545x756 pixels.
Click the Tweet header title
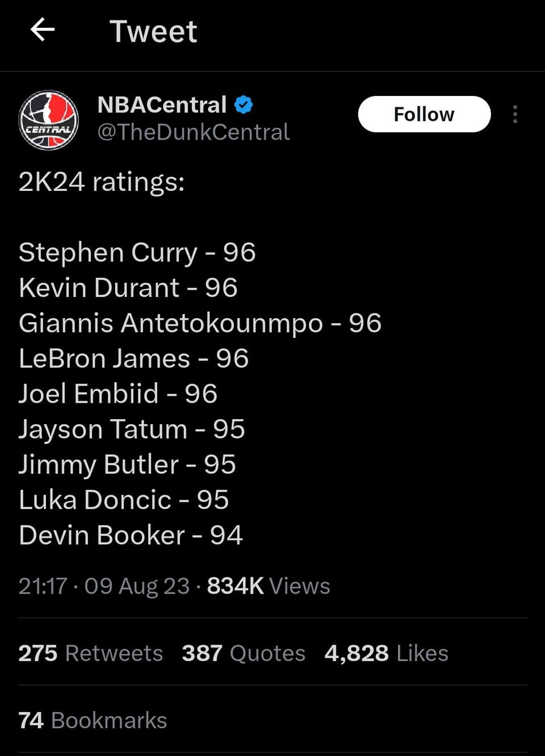coord(153,31)
